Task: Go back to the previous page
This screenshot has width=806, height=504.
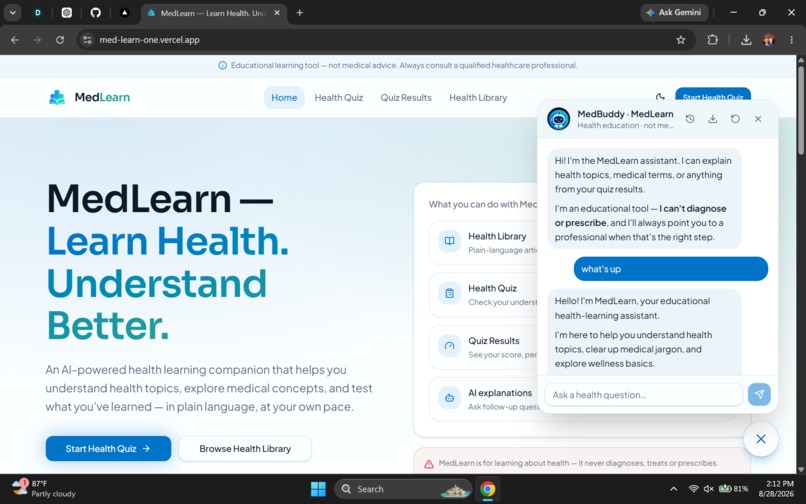Action: (x=14, y=40)
